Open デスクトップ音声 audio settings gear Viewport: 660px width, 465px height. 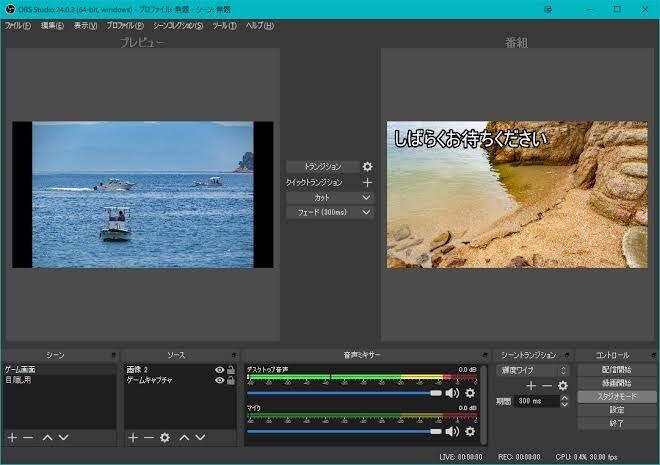pos(470,393)
